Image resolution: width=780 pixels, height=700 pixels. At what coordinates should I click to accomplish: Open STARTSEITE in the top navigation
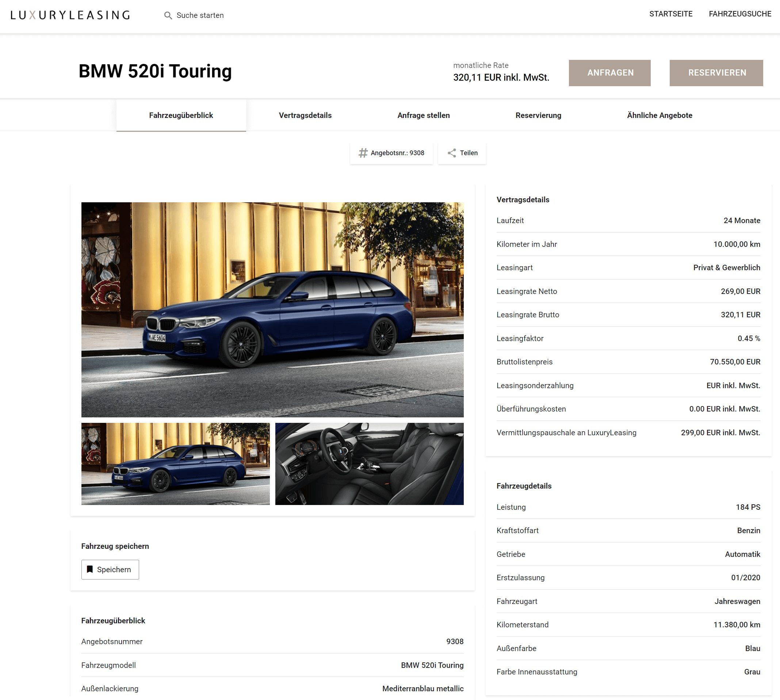(x=671, y=14)
